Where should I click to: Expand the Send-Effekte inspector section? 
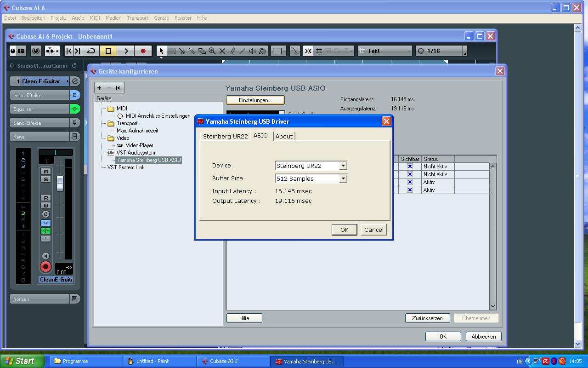(40, 123)
